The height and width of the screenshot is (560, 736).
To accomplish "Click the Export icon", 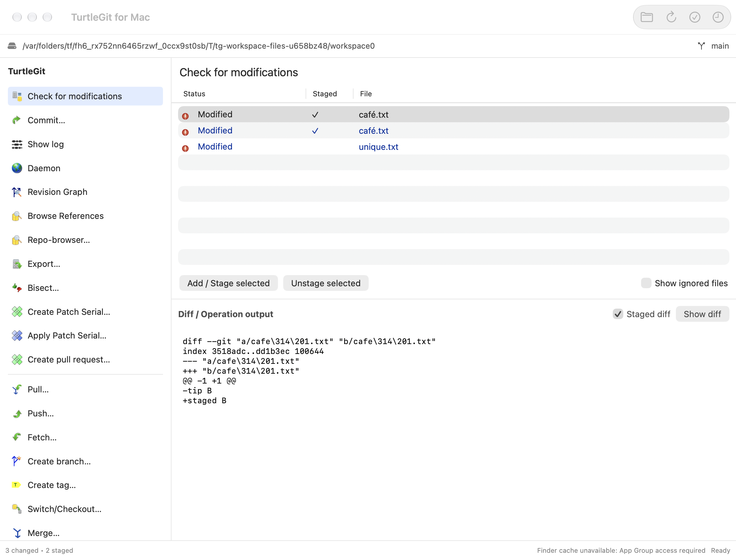I will (17, 264).
